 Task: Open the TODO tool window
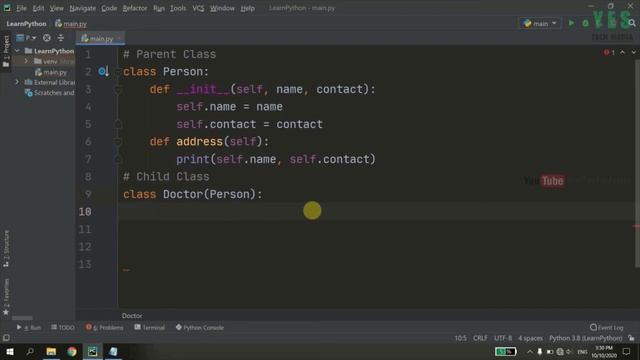pos(62,327)
